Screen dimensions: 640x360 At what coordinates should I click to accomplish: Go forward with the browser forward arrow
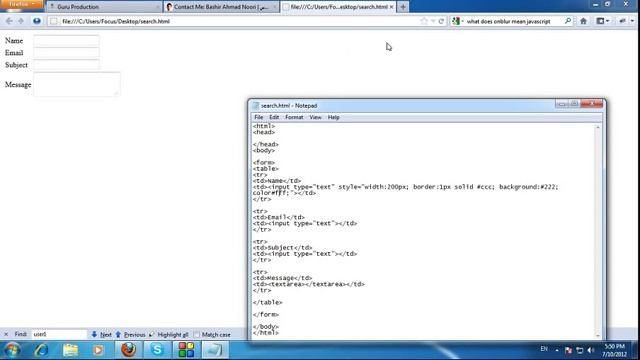tap(21, 21)
